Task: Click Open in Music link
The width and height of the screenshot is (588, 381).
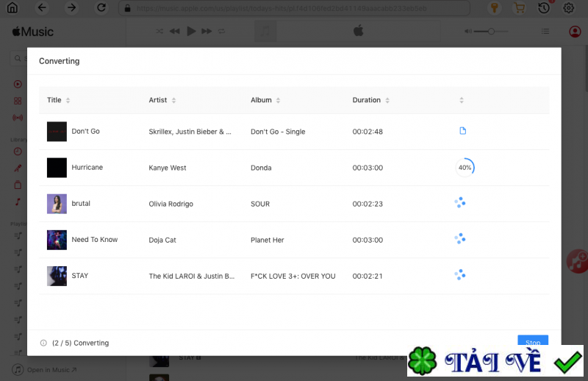Action: [51, 370]
